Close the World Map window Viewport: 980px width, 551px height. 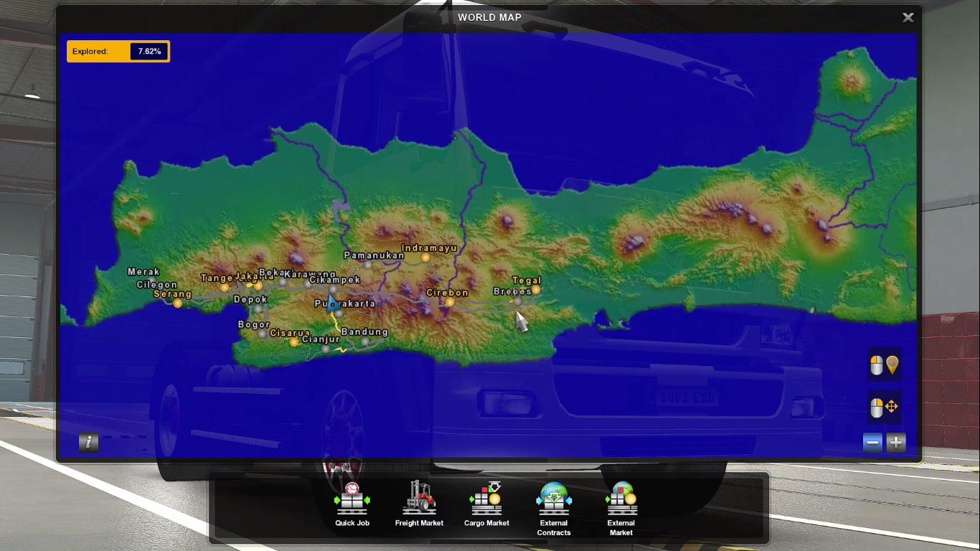click(908, 18)
